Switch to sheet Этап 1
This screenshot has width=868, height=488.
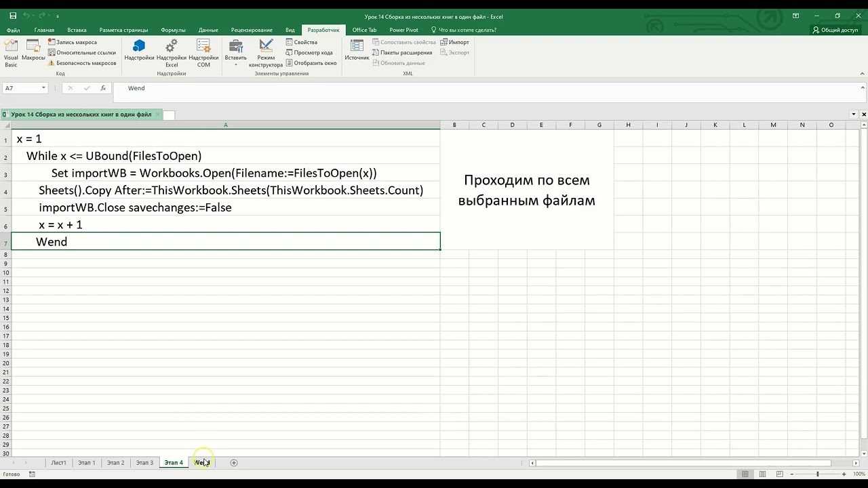point(87,463)
